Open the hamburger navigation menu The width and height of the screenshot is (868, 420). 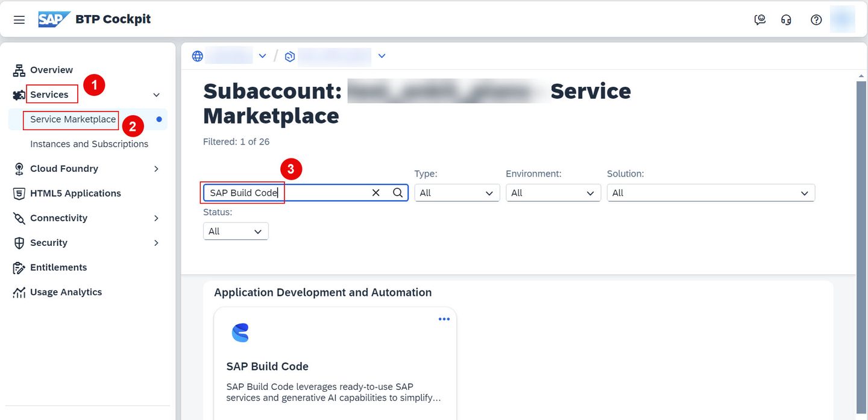(19, 20)
